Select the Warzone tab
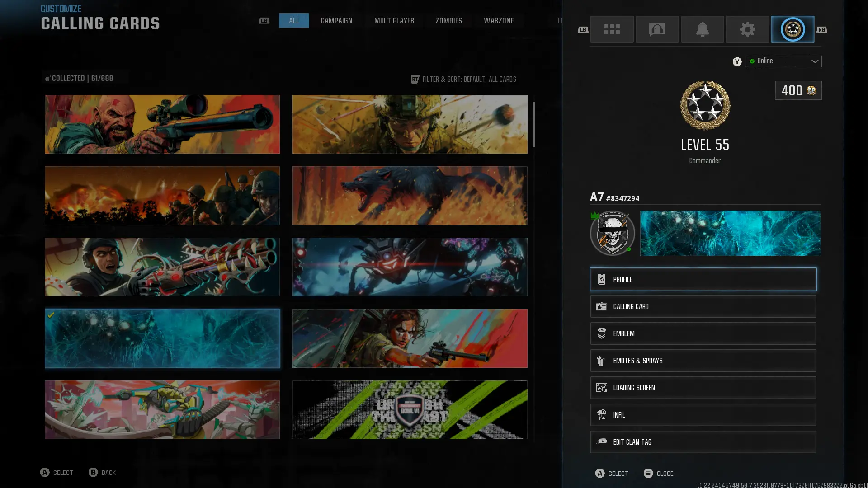Screen dimensions: 868x488 [499, 21]
